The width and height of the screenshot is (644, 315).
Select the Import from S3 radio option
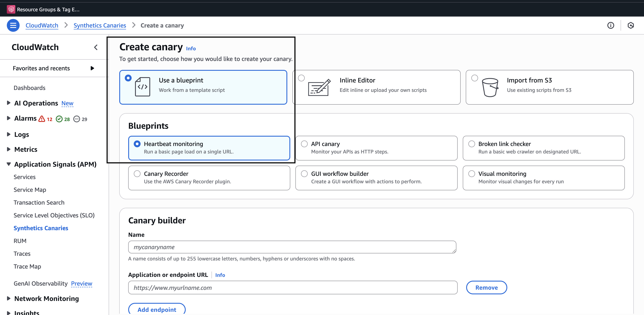pos(474,78)
